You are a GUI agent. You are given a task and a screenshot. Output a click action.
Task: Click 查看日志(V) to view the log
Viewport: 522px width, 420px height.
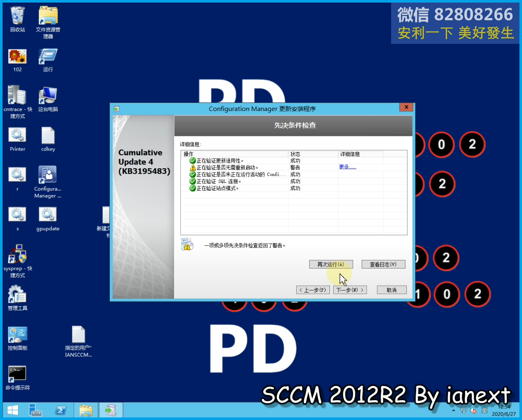click(383, 265)
